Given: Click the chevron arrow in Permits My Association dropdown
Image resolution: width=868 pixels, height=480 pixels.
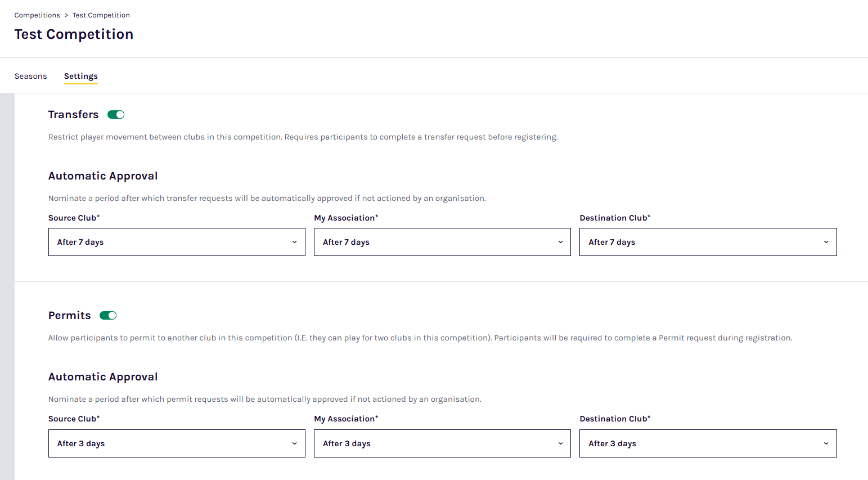Looking at the screenshot, I should click(x=560, y=443).
